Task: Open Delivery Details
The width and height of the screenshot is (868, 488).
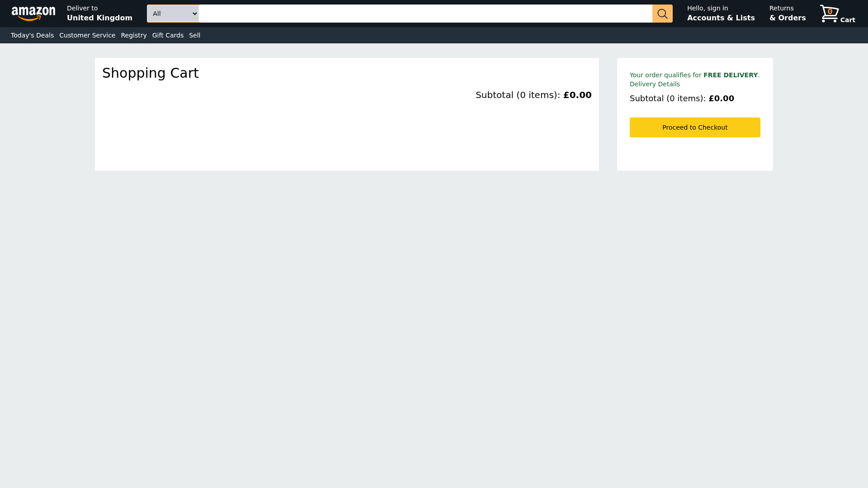Action: 655,84
